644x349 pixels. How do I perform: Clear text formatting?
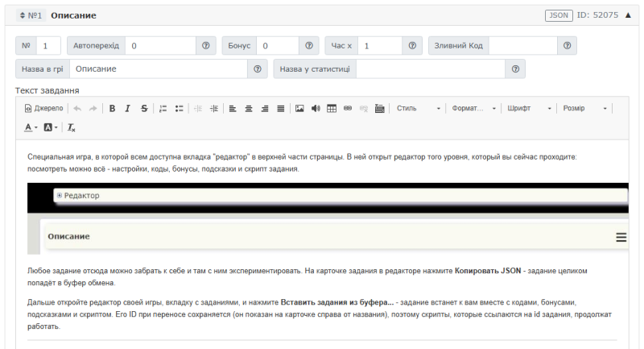(x=72, y=127)
